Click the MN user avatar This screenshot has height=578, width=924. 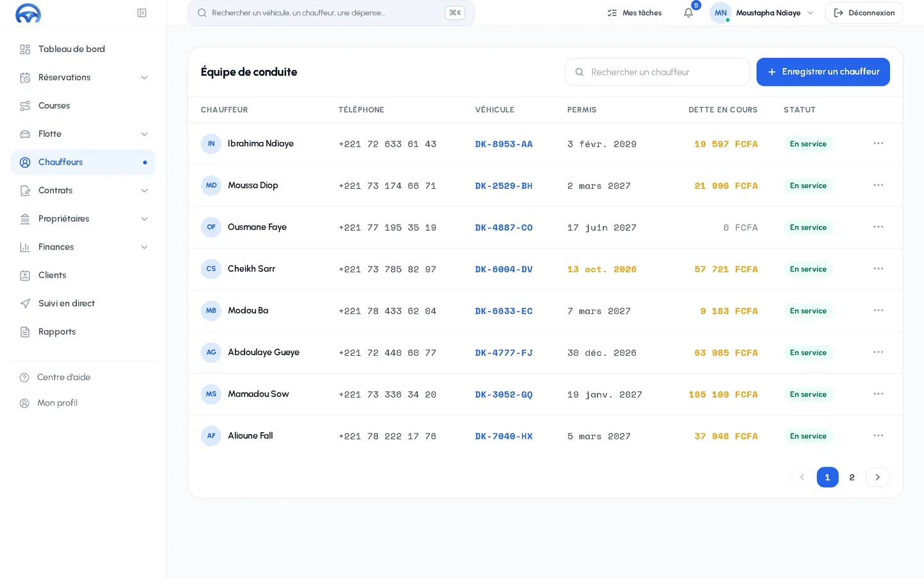pyautogui.click(x=721, y=13)
